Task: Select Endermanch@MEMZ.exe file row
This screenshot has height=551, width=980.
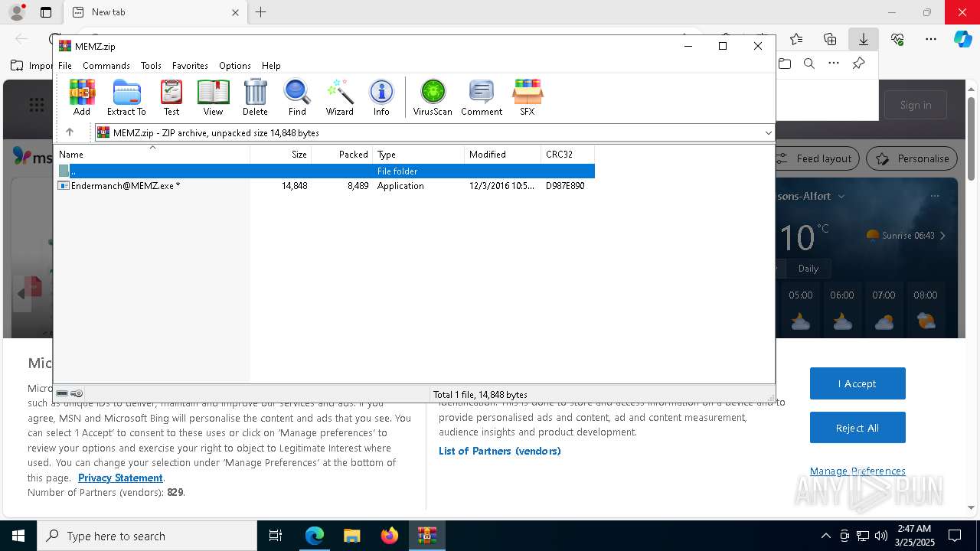Action: (x=325, y=186)
